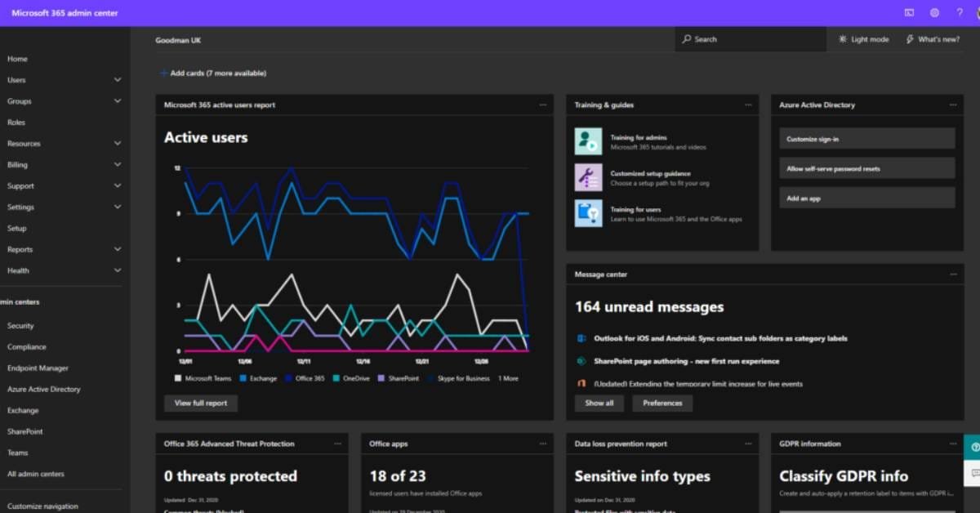Click the Training for users lightbulb icon
The width and height of the screenshot is (980, 513).
[586, 214]
